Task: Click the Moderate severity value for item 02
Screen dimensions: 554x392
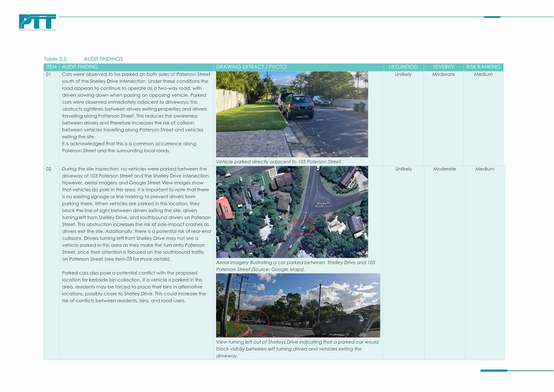Action: [x=444, y=169]
